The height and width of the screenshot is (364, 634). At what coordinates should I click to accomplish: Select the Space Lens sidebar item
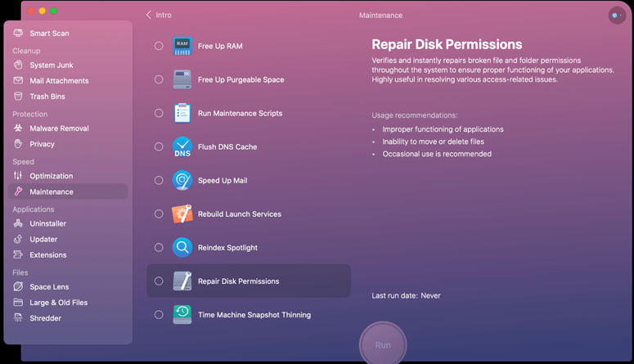coord(49,287)
